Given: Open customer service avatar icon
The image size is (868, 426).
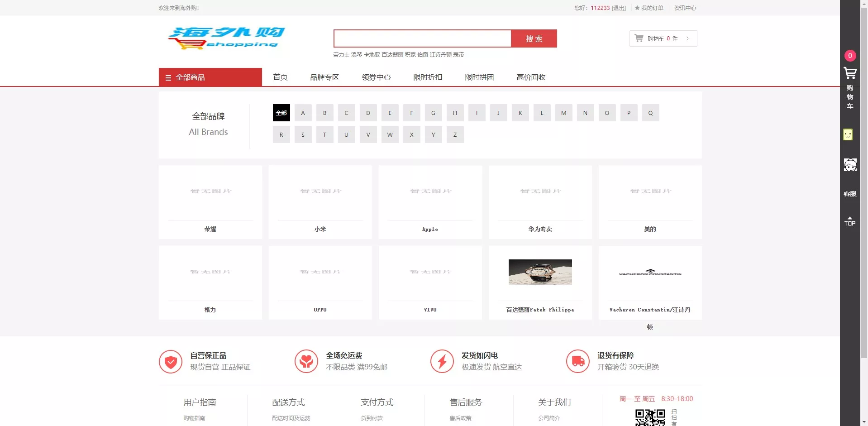Looking at the screenshot, I should tap(849, 165).
